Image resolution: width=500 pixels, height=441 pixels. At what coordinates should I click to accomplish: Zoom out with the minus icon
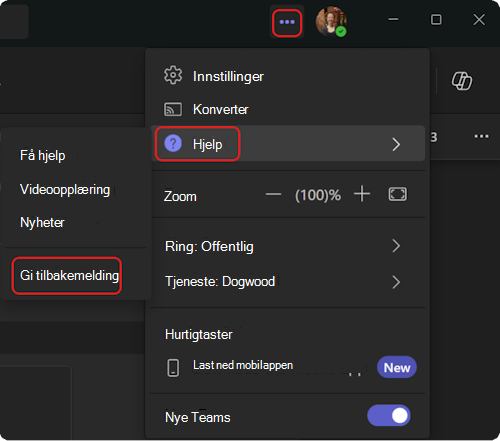273,194
